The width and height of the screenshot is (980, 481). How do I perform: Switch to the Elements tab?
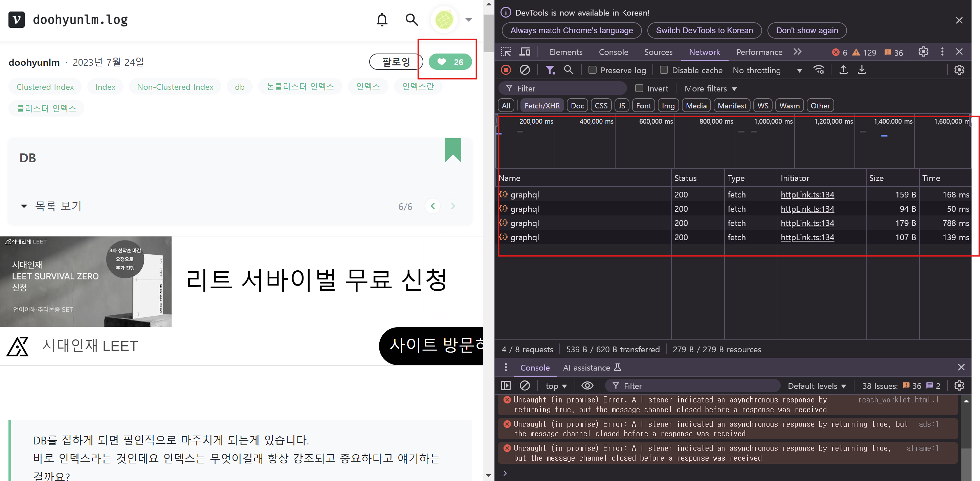[566, 52]
